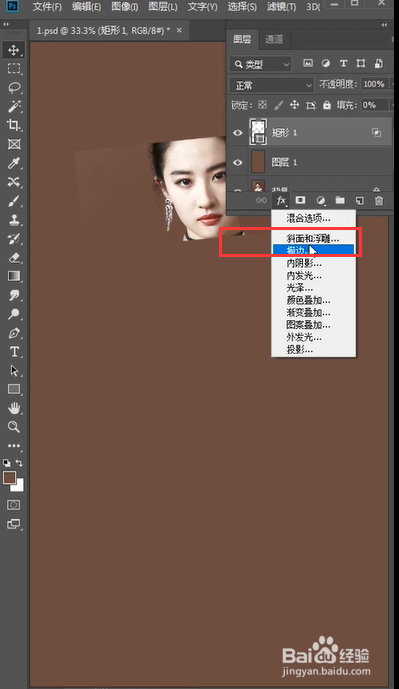Click the 不透明度 100% field

click(x=375, y=84)
